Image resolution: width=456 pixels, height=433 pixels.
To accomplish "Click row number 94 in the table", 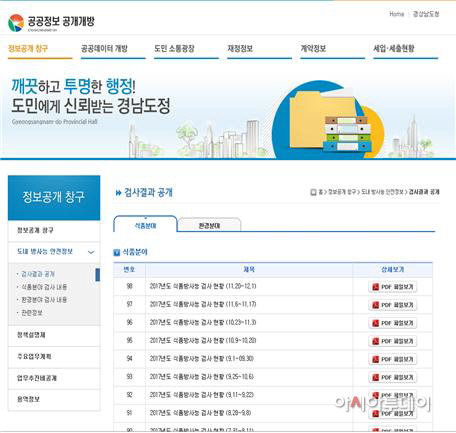I will (x=129, y=359).
